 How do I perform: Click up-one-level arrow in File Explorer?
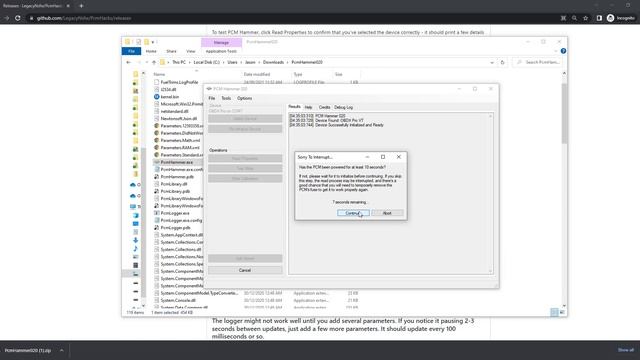click(x=154, y=62)
